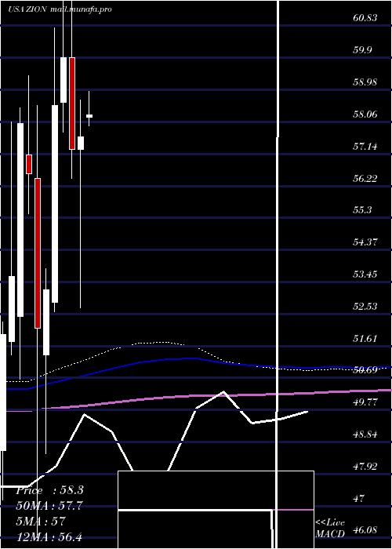392x549 pixels.
Task: Click the Price : 58.3 readout
Action: coord(49,490)
